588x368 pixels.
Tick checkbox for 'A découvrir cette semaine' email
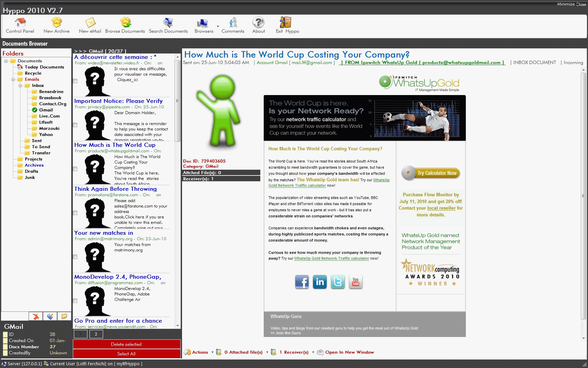coord(75,81)
